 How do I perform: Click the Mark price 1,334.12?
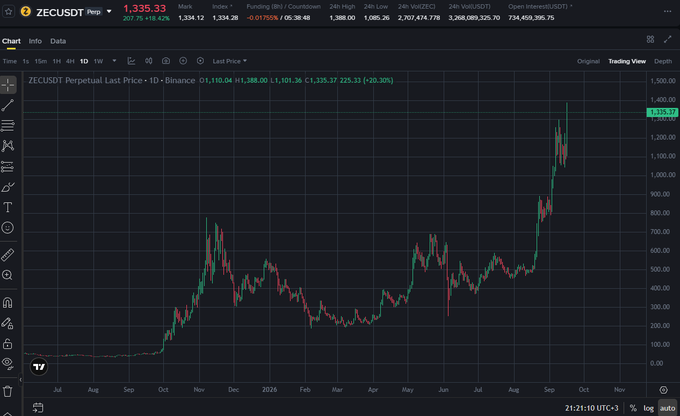[x=191, y=18]
